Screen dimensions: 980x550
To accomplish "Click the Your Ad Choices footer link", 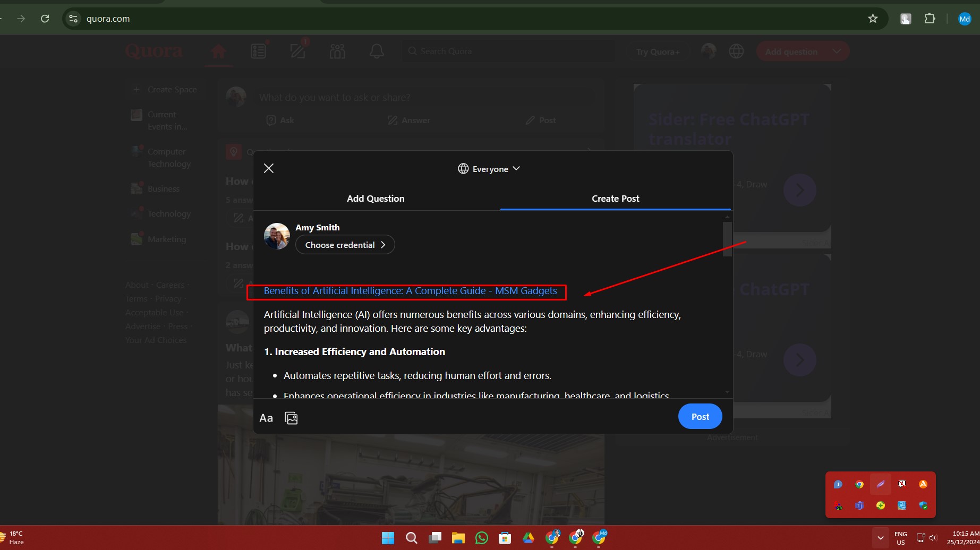I will [x=156, y=340].
